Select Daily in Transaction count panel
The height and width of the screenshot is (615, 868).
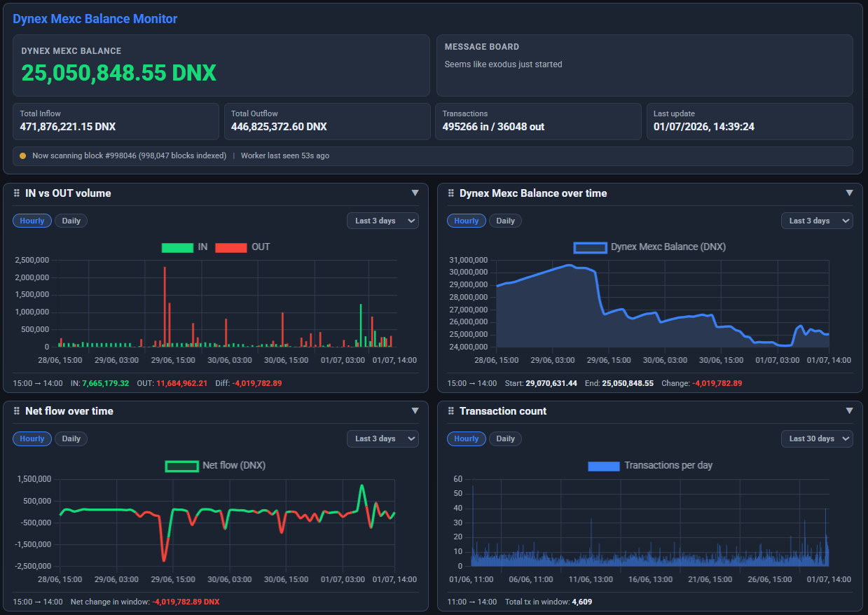pyautogui.click(x=506, y=438)
